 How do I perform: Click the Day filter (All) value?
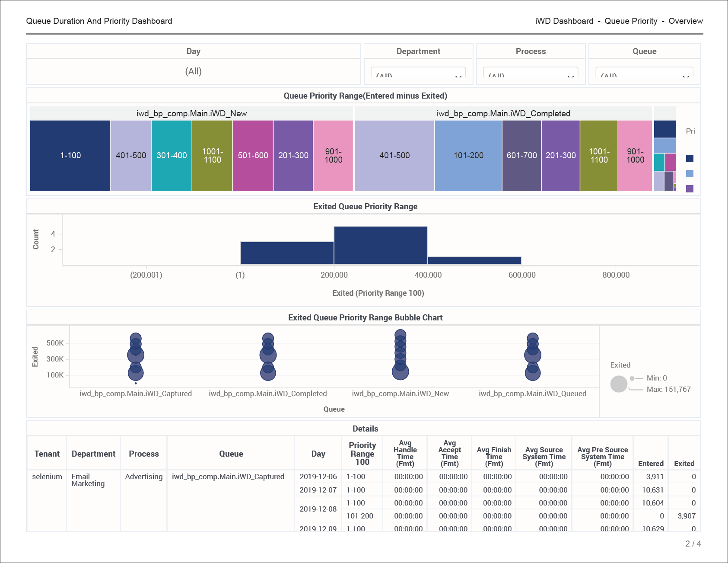[193, 71]
